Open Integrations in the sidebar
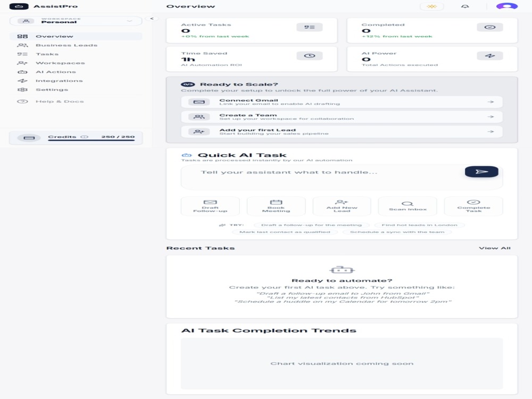Screen dimensions: 532x399 tap(76, 81)
